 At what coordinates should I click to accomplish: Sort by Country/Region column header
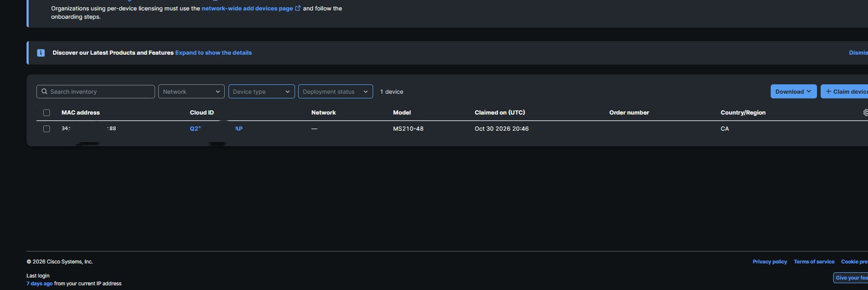point(743,112)
